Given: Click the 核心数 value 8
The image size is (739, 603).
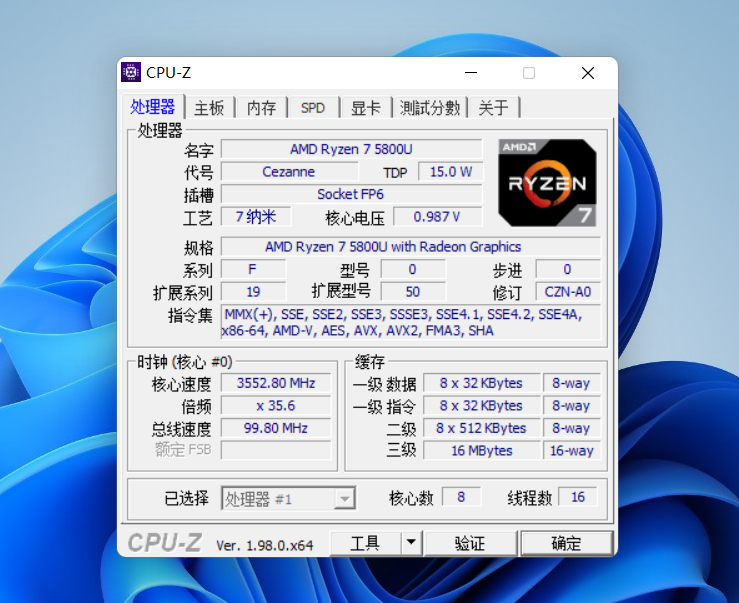Looking at the screenshot, I should click(x=461, y=497).
